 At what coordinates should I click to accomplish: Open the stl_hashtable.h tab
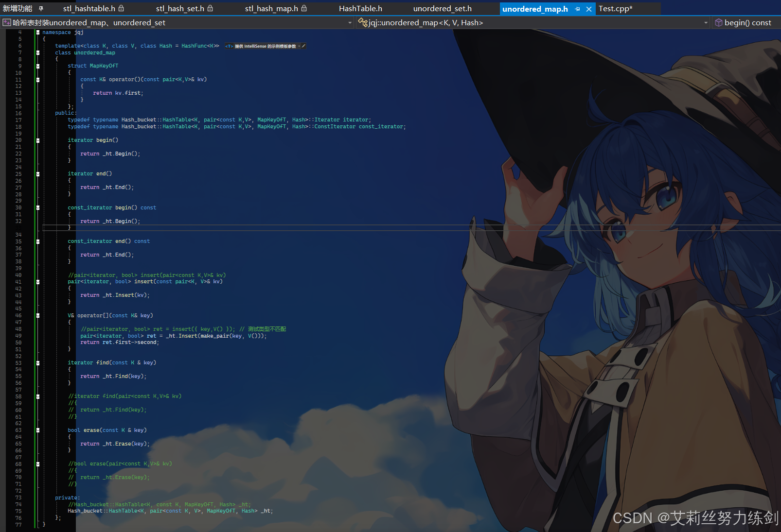(89, 9)
